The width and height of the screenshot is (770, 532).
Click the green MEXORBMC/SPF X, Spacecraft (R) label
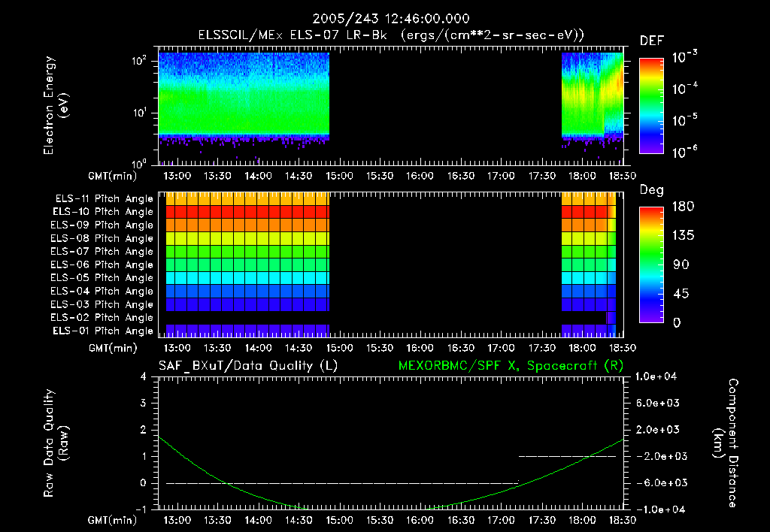point(511,366)
